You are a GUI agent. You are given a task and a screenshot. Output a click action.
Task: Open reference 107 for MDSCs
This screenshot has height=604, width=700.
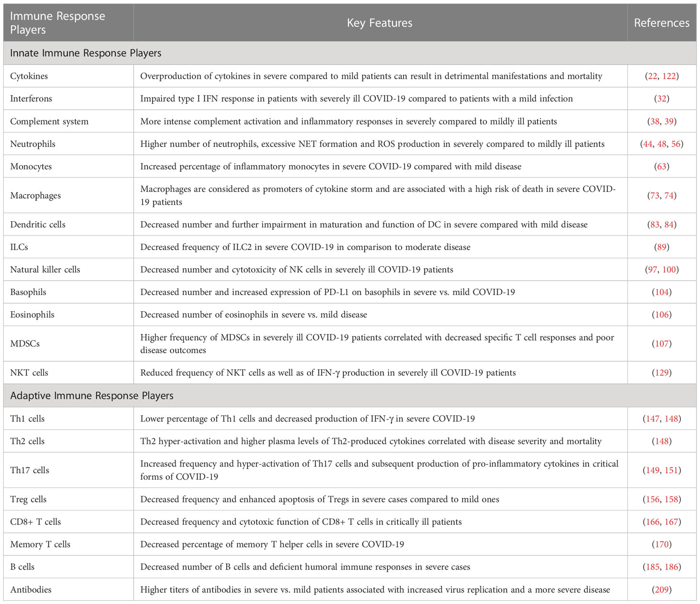662,344
